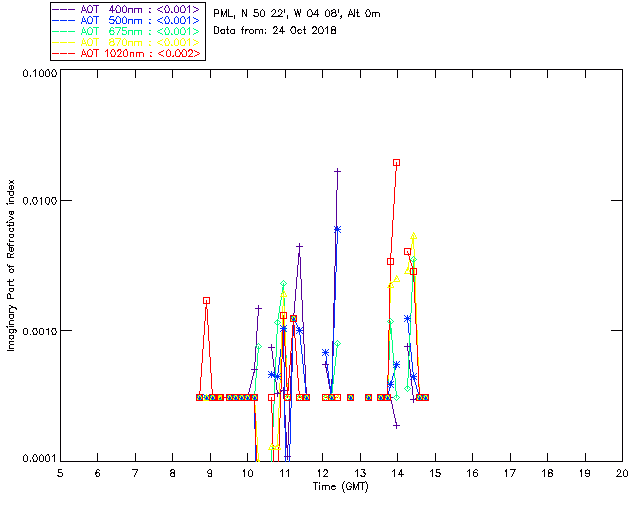The height and width of the screenshot is (512, 640).
Task: Select the AOT 870nm legend entry
Action: coord(127,42)
